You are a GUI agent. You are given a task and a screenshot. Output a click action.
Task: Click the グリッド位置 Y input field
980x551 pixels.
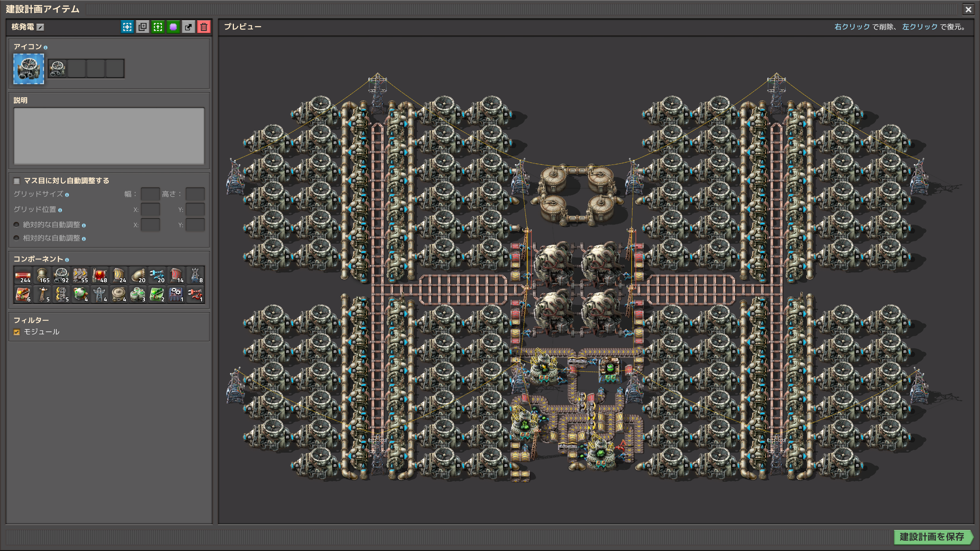pyautogui.click(x=195, y=209)
